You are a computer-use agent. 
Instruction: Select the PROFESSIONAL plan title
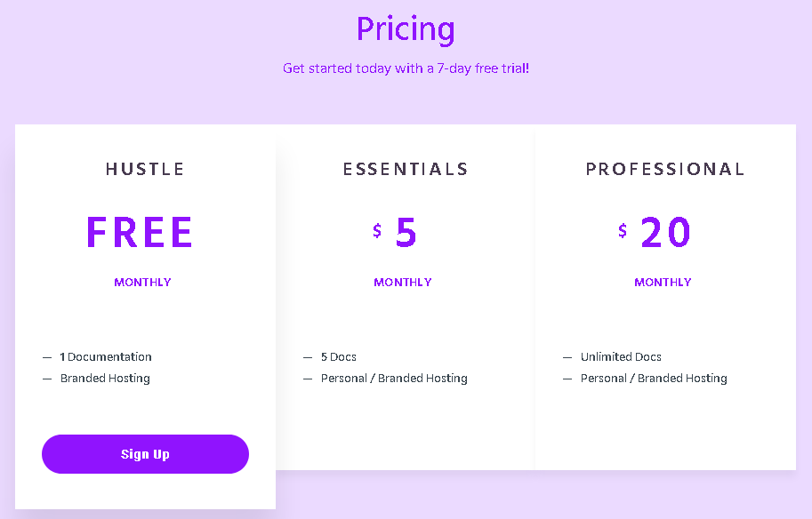[x=665, y=169]
